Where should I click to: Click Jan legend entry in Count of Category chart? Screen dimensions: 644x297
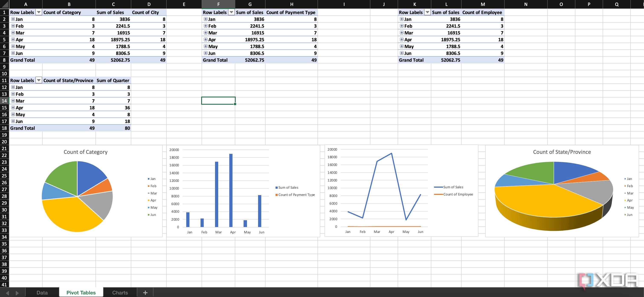click(152, 179)
